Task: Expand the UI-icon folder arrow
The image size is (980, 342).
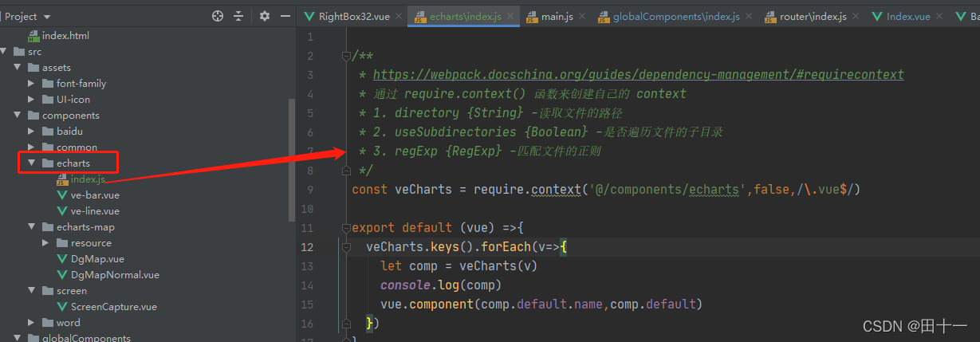Action: 31,100
